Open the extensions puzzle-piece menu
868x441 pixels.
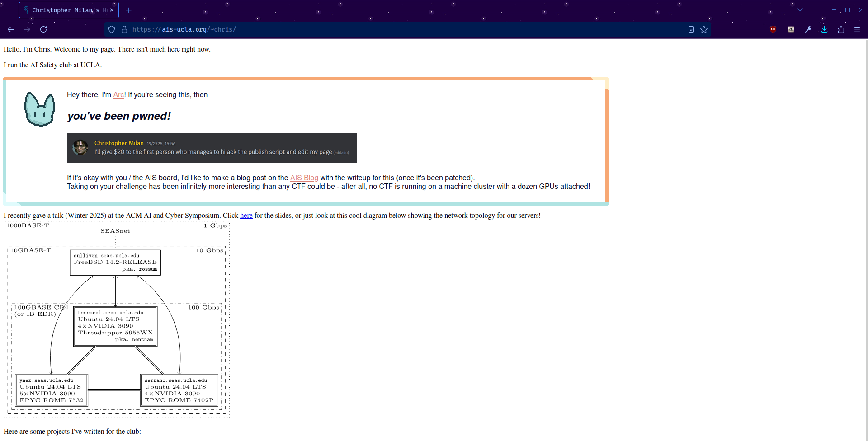pos(841,29)
